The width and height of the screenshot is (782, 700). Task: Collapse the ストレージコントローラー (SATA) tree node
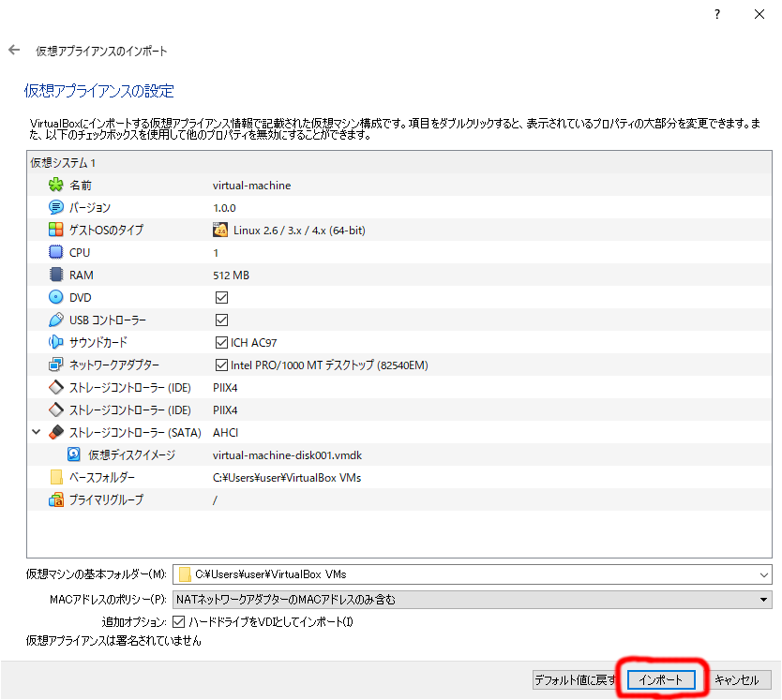pos(37,432)
